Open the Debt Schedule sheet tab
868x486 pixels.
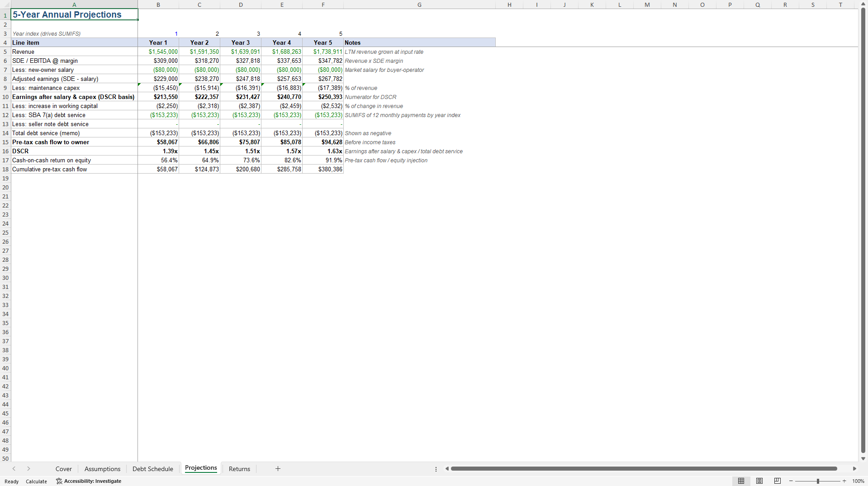153,469
